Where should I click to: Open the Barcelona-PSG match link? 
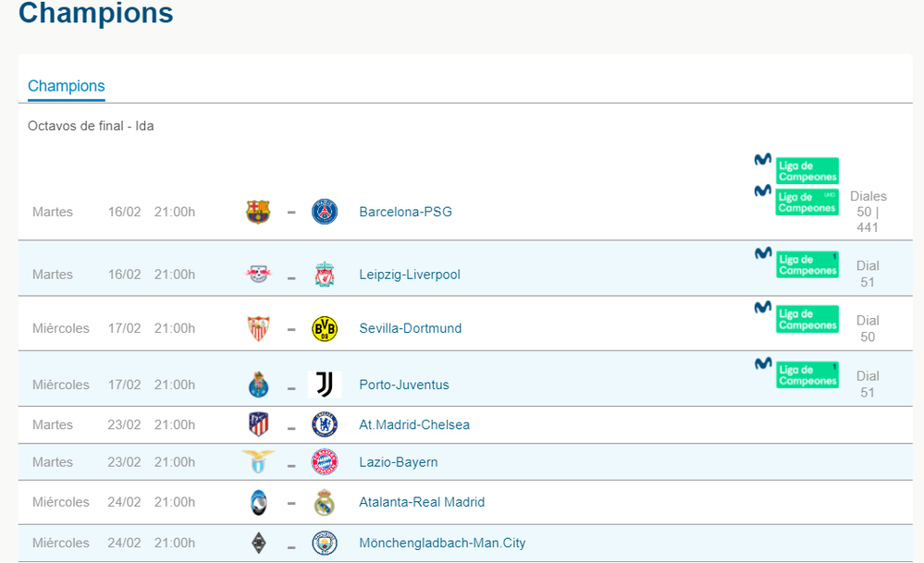tap(405, 211)
